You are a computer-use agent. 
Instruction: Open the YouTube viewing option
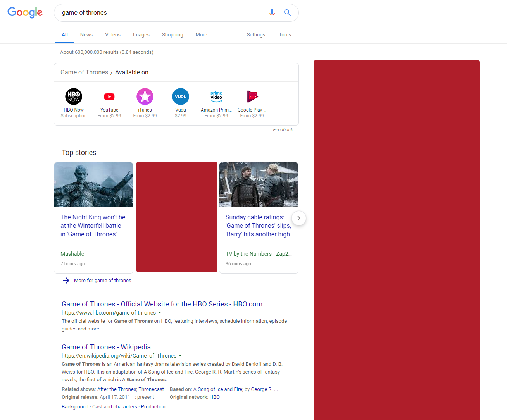pos(109,96)
